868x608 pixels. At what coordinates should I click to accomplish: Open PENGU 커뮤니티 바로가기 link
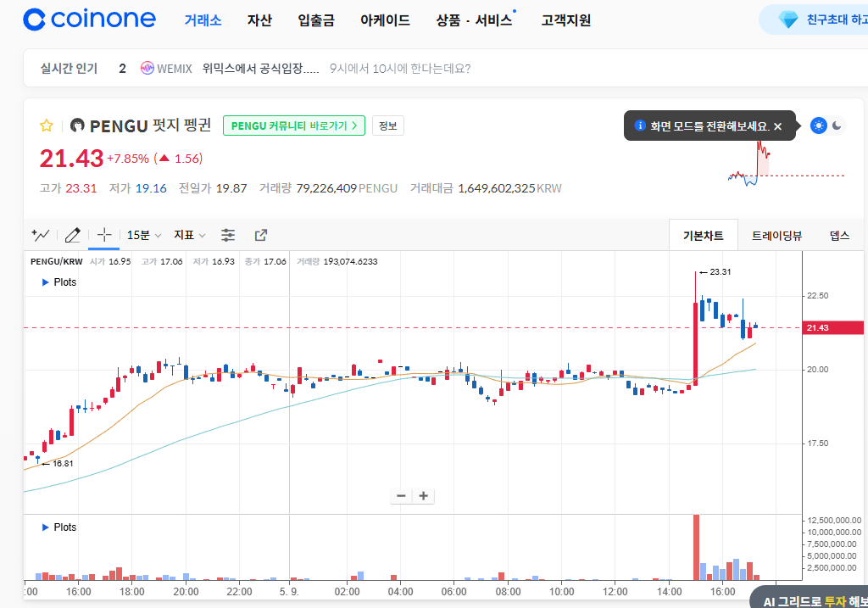pos(294,126)
